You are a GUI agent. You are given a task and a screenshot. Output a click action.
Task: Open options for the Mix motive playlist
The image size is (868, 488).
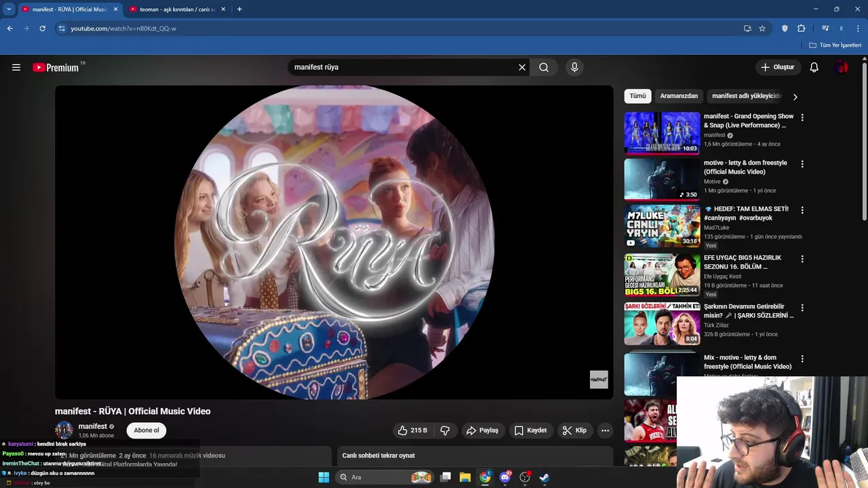[802, 359]
